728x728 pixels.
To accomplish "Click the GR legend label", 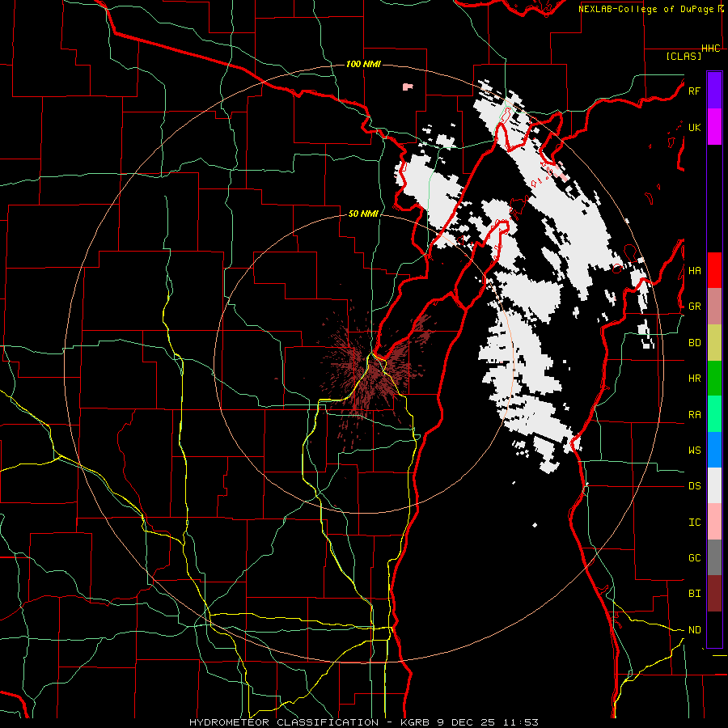I will 694,307.
